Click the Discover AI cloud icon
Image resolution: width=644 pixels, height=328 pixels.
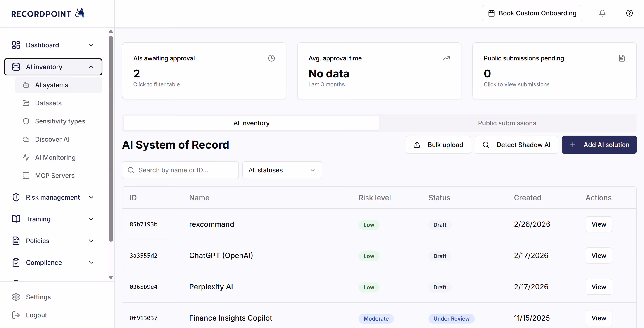(x=26, y=139)
